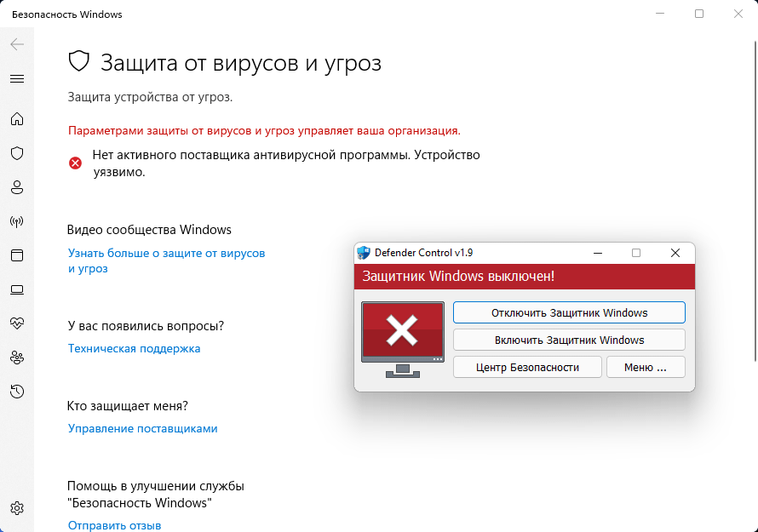Open App & browser control window icon
This screenshot has width=758, height=532.
(x=17, y=255)
